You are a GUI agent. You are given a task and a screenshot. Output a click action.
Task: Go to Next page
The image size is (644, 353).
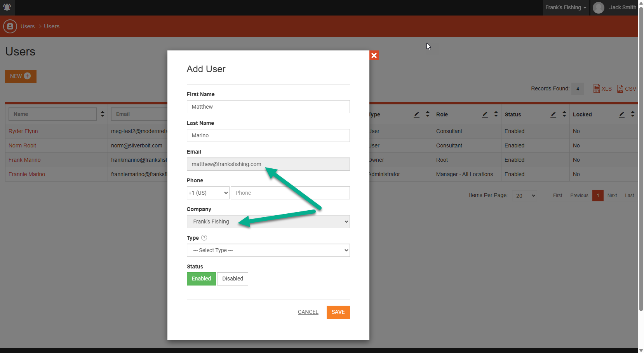[x=612, y=196]
